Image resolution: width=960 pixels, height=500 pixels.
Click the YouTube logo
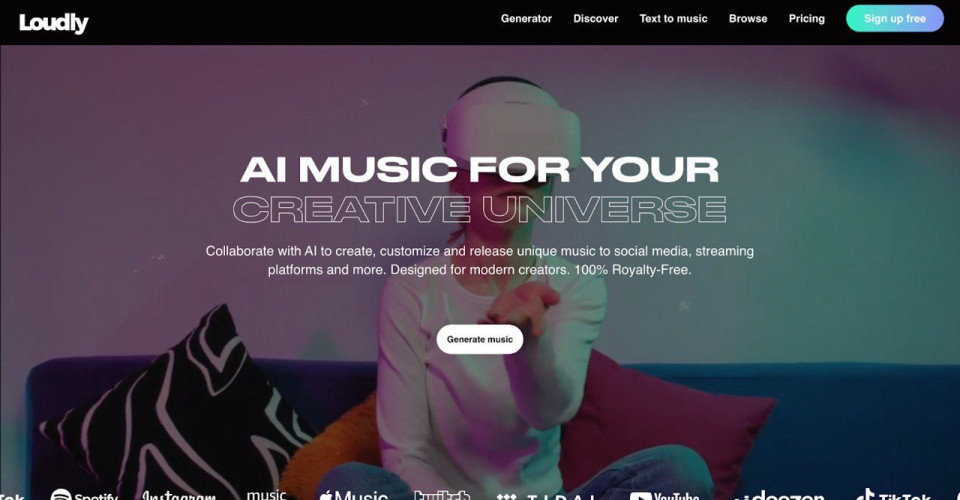tap(664, 495)
